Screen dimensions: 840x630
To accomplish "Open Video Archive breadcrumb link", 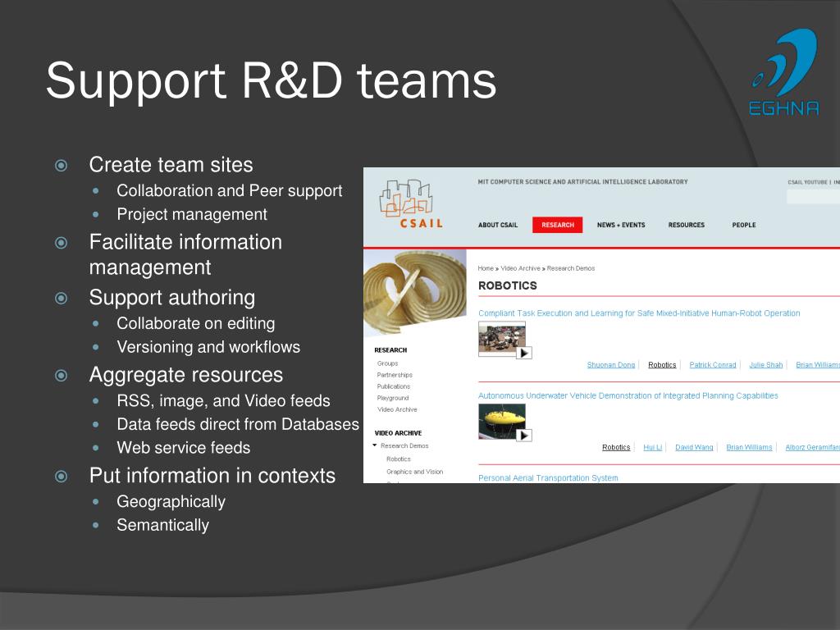I will [x=520, y=268].
